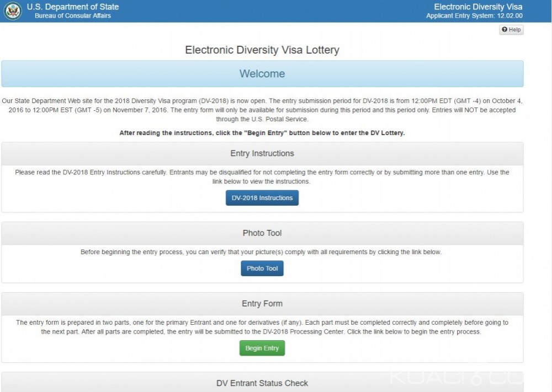
Task: Click the question mark icon in Help
Action: (505, 30)
